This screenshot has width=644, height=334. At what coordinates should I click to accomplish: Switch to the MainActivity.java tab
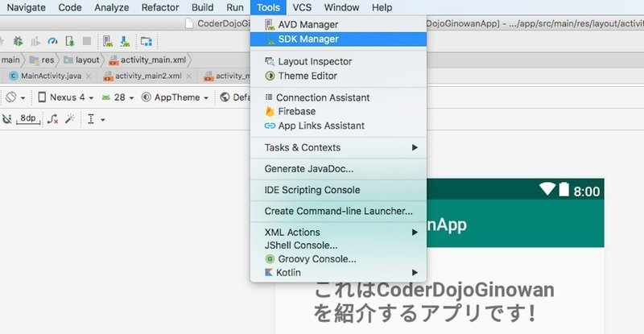(51, 76)
